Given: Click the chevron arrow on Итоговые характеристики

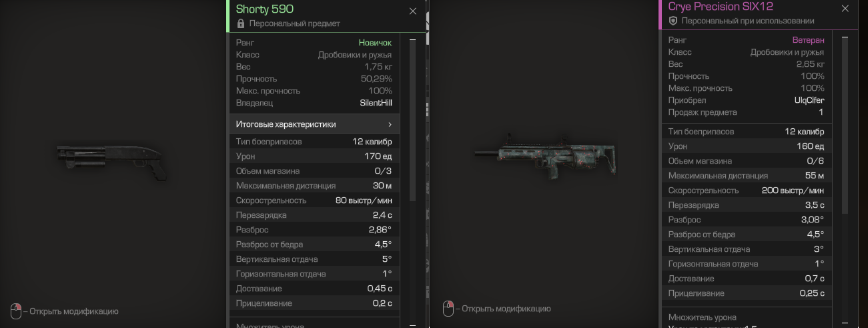Looking at the screenshot, I should tap(390, 124).
